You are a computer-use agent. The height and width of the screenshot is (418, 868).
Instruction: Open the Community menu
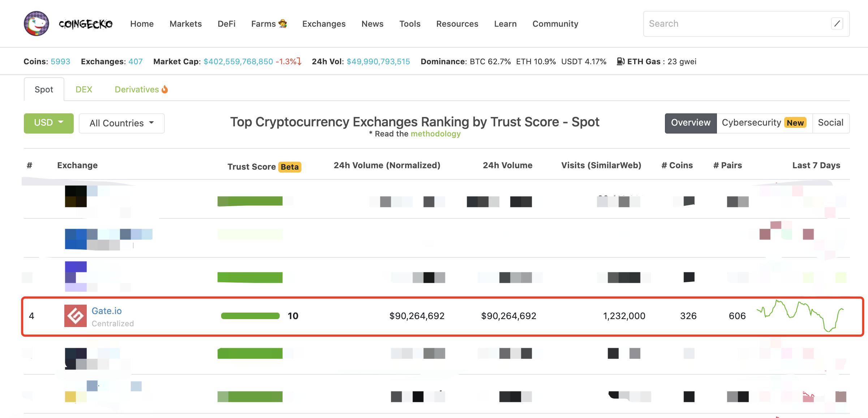pos(555,24)
